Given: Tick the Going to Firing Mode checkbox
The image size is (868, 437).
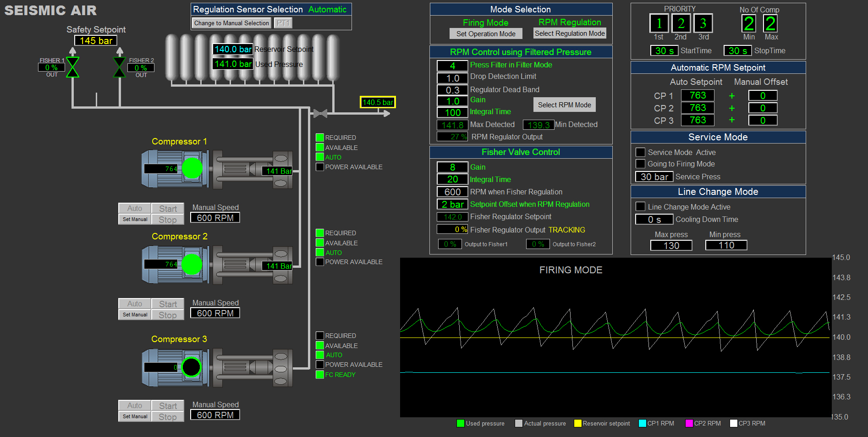Looking at the screenshot, I should (641, 164).
